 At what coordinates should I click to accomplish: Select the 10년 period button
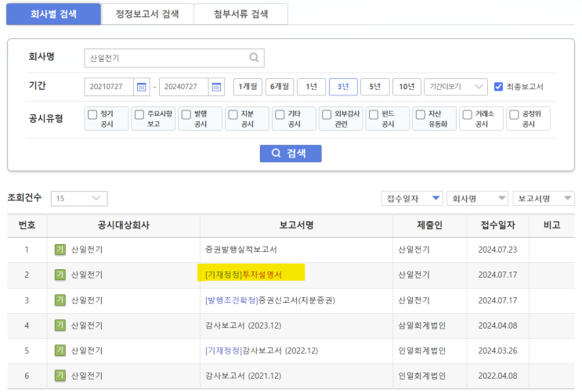click(x=407, y=87)
